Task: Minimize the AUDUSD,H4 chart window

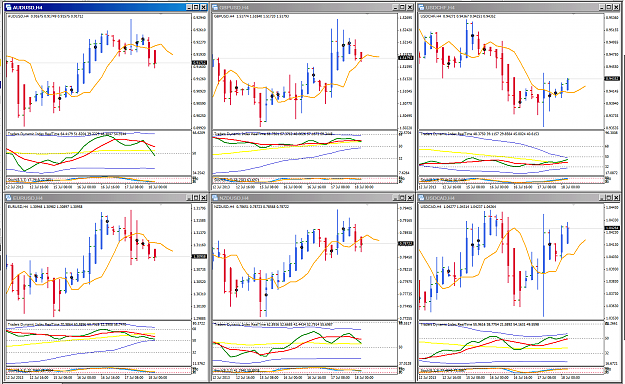Action: (189, 7)
